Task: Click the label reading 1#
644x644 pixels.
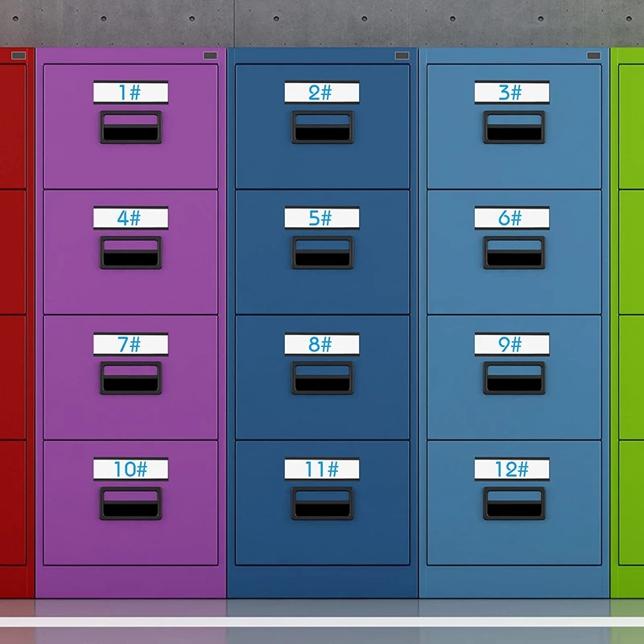Action: coord(130,93)
